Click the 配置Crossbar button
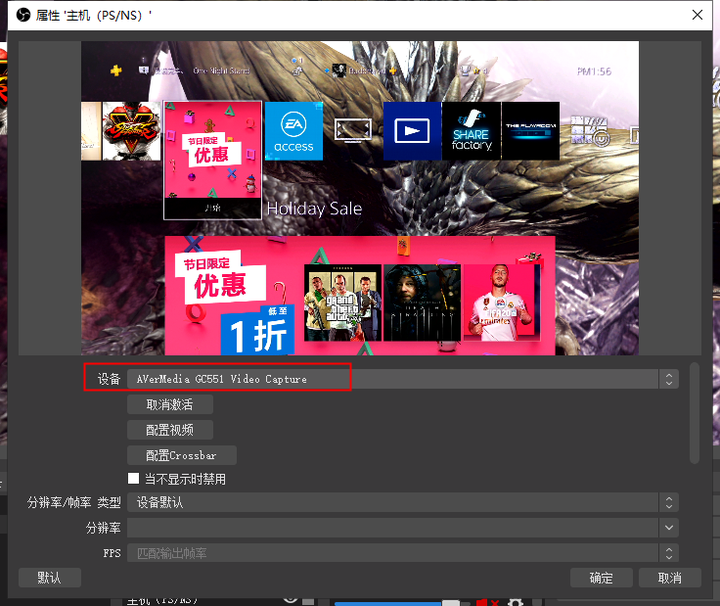 click(x=182, y=455)
